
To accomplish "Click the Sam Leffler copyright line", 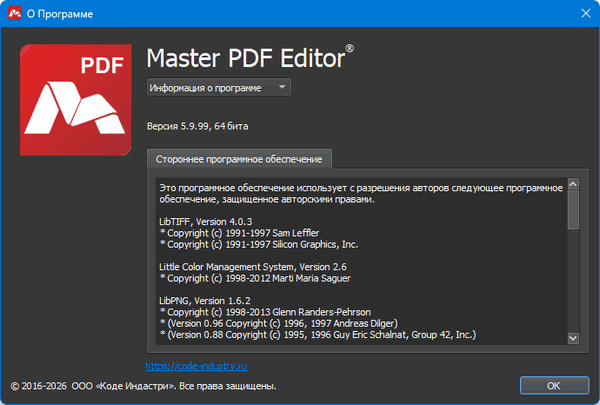I will pos(239,233).
